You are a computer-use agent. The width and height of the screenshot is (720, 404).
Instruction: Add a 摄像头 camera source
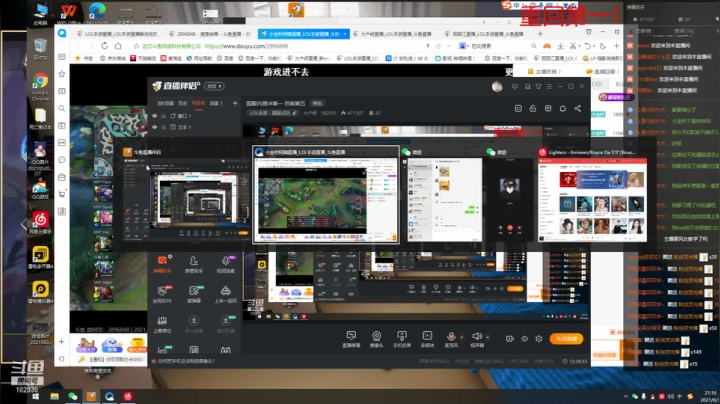click(x=377, y=339)
